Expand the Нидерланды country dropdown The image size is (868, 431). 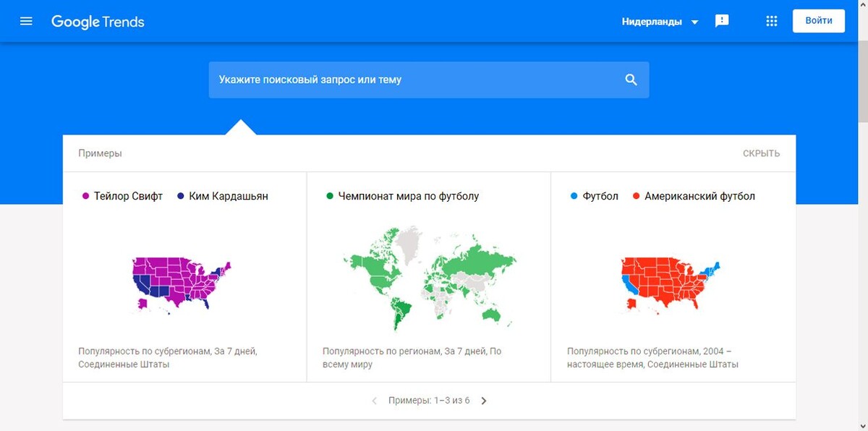(x=660, y=22)
